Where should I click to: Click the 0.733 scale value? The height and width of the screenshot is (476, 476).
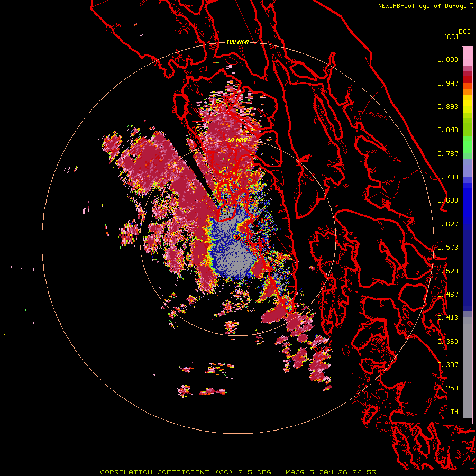[448, 177]
